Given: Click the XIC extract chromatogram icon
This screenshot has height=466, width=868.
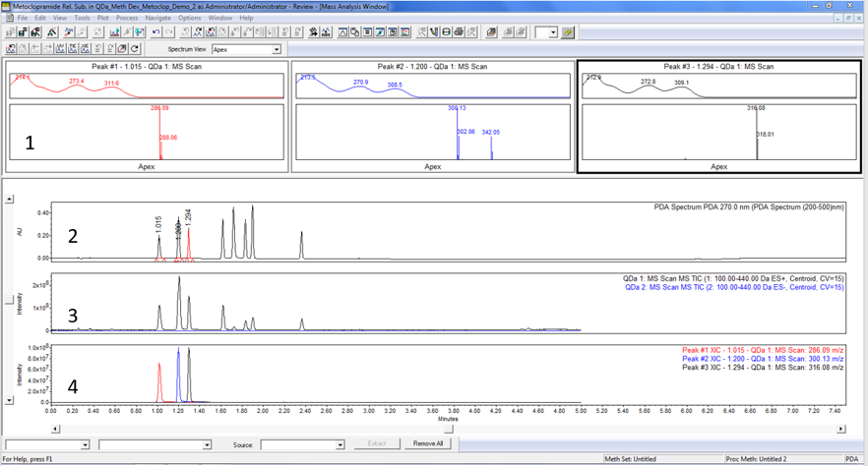Looking at the screenshot, I should click(x=85, y=48).
